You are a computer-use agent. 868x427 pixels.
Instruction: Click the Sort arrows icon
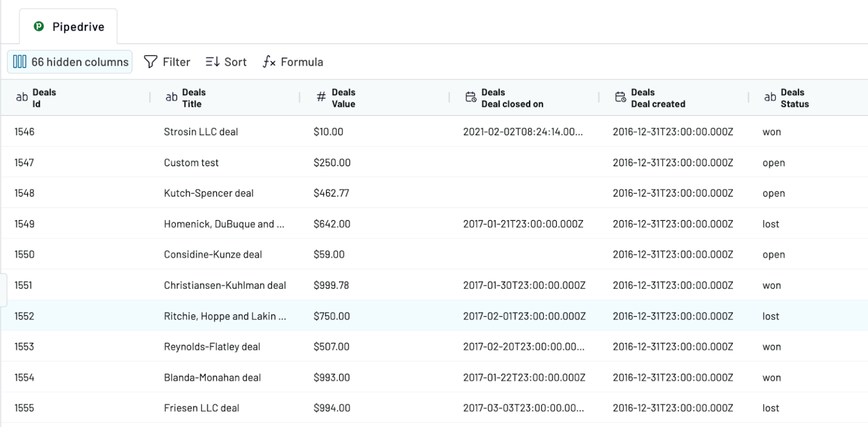tap(211, 62)
